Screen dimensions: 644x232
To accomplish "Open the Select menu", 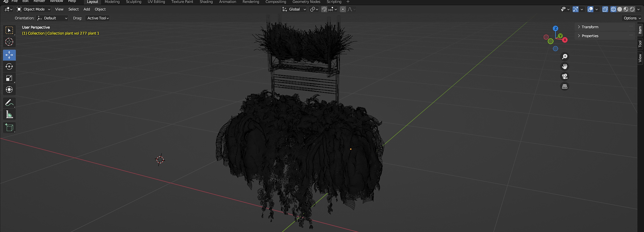I will 73,9.
